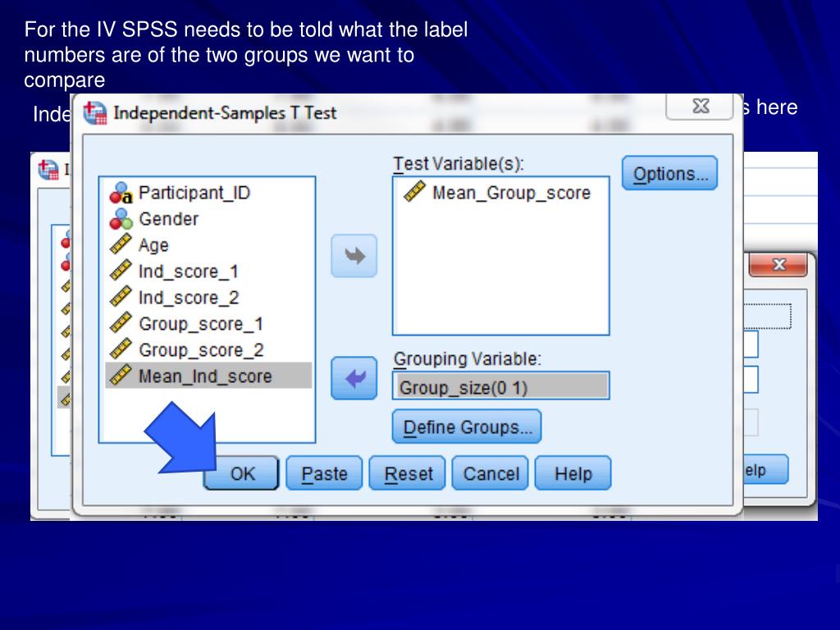Click the arrow button beside Grouping Variable

point(354,378)
